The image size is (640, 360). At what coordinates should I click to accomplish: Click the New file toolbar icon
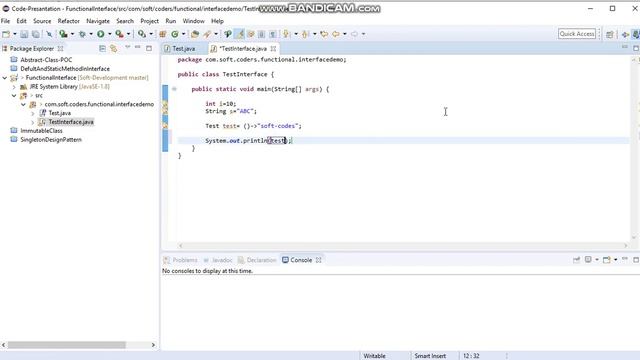point(6,34)
